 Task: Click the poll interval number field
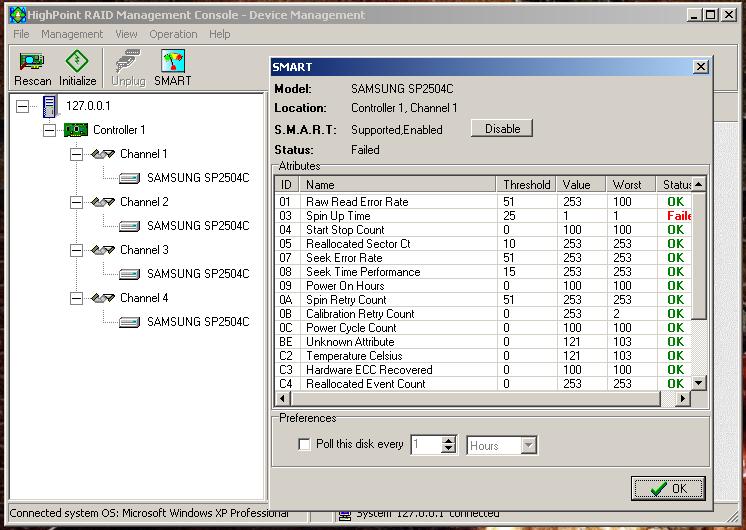point(426,445)
